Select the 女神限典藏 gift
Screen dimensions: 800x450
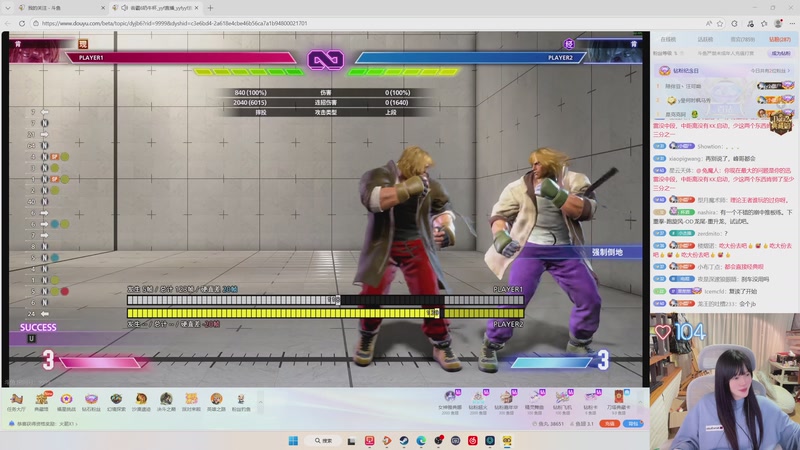click(450, 402)
